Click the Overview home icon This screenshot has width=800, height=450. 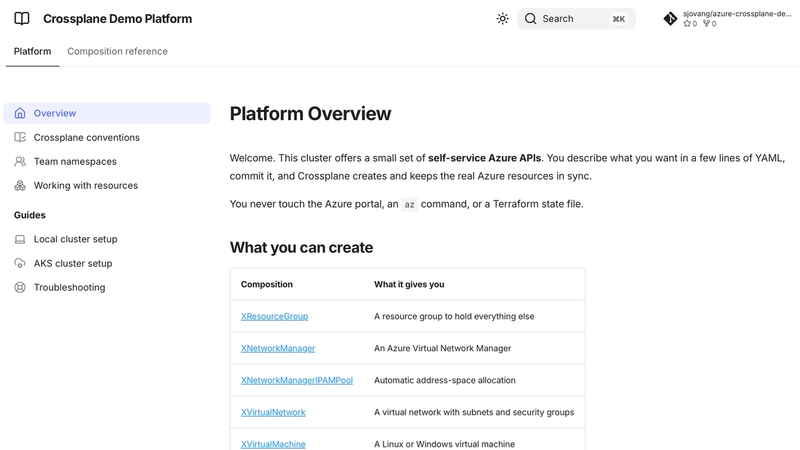[x=20, y=113]
